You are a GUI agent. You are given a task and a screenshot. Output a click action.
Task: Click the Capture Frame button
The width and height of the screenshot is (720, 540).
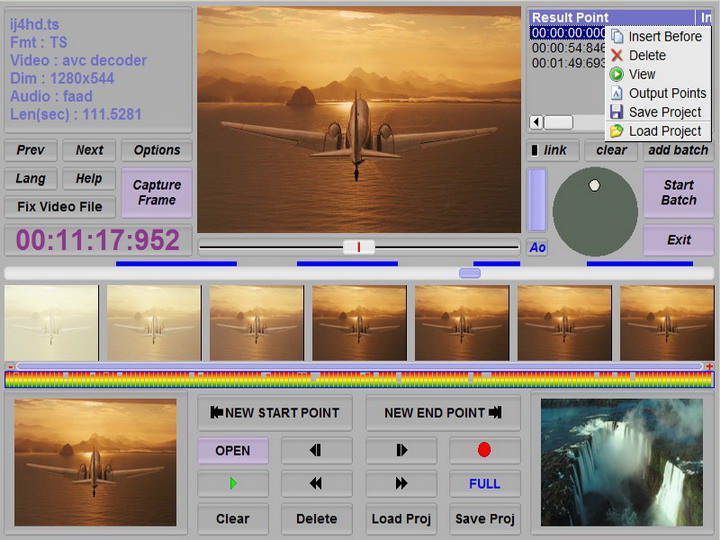click(157, 192)
